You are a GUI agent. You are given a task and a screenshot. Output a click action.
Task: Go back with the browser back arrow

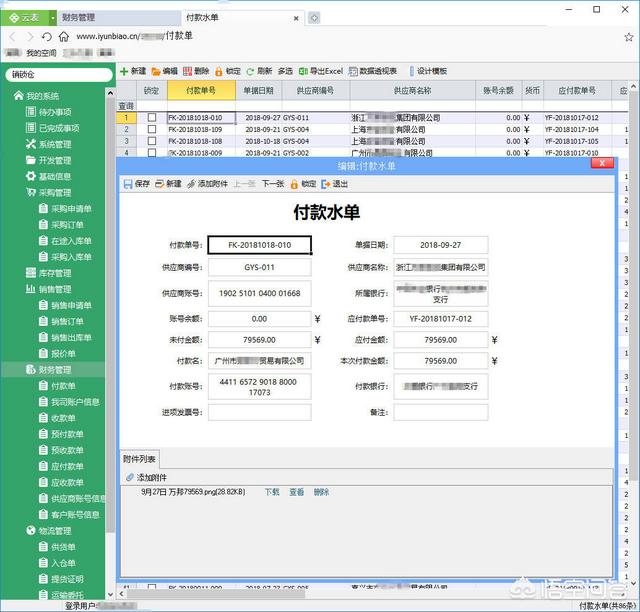point(13,37)
